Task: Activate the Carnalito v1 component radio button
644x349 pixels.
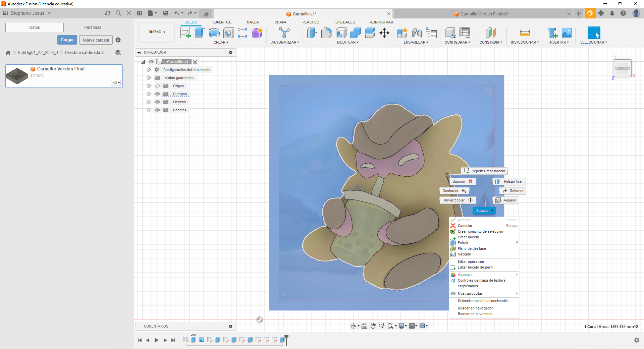Action: [x=195, y=62]
